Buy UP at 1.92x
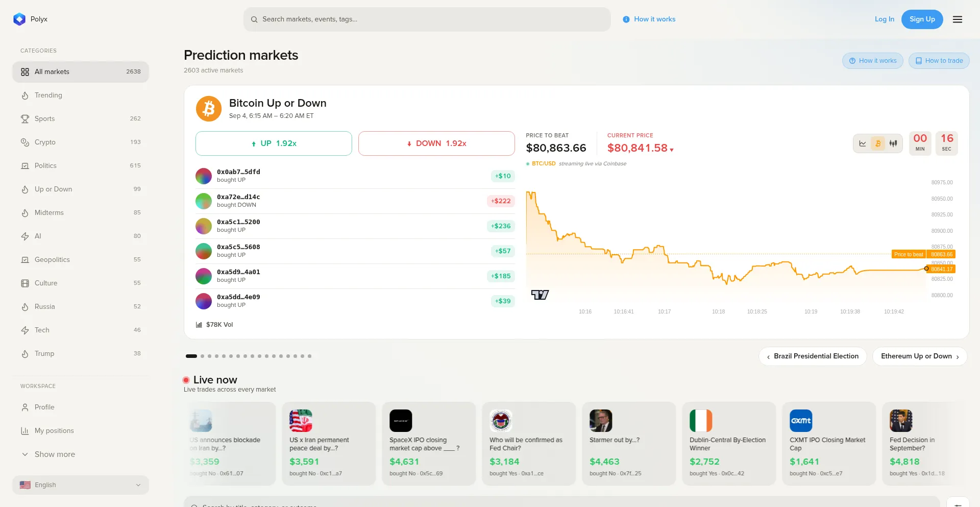980x507 pixels. click(x=274, y=143)
